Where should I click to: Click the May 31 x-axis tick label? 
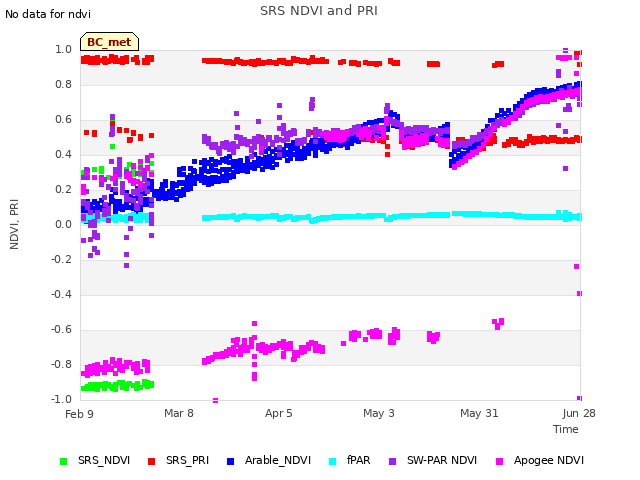(479, 413)
